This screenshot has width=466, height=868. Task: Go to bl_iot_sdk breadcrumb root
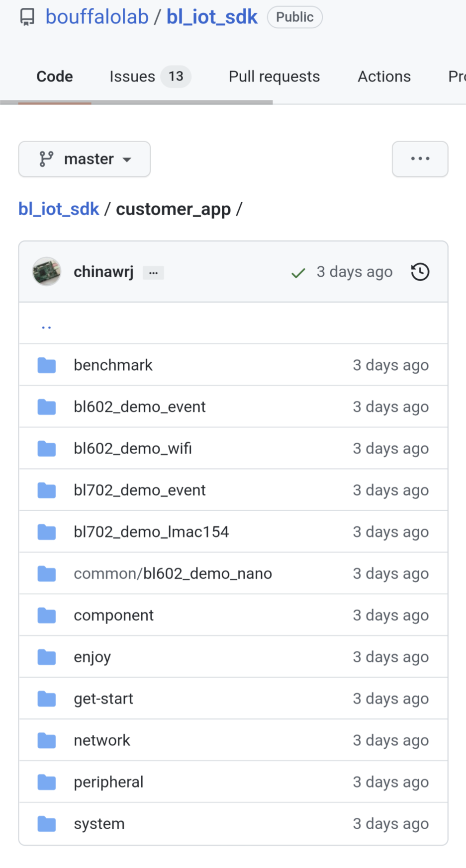click(x=59, y=209)
